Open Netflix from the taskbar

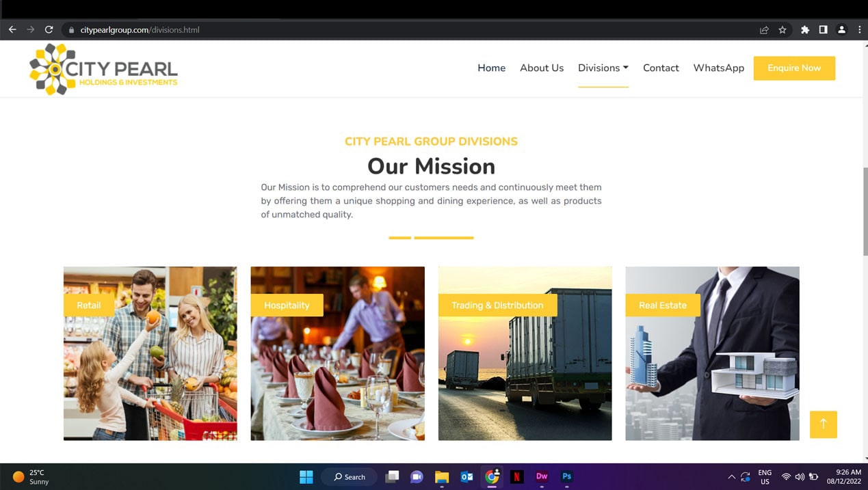pyautogui.click(x=517, y=477)
